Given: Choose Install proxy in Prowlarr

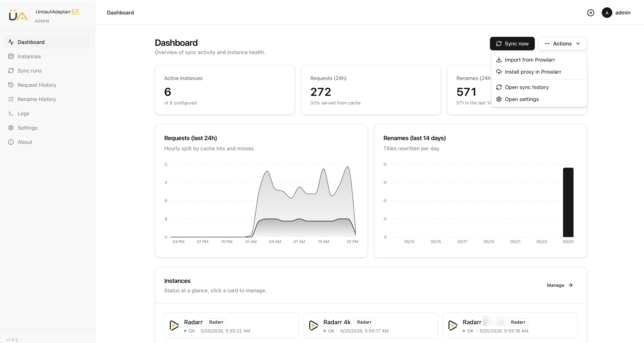Looking at the screenshot, I should tap(539, 72).
